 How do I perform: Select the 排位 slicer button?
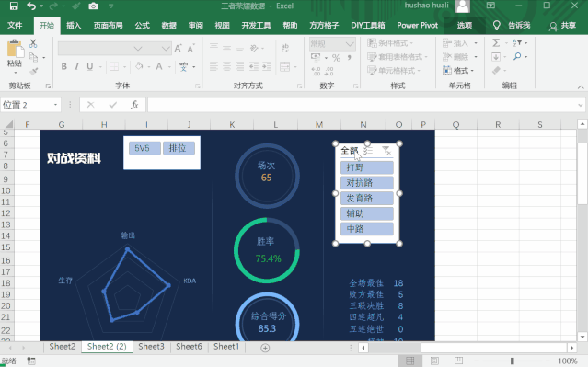179,148
